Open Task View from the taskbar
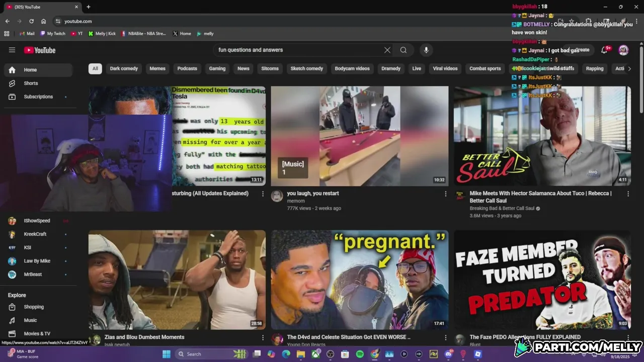The image size is (644, 362). tap(257, 354)
